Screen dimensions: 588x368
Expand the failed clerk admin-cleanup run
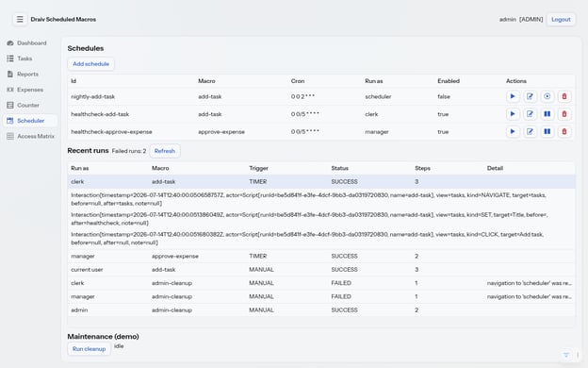tap(321, 283)
